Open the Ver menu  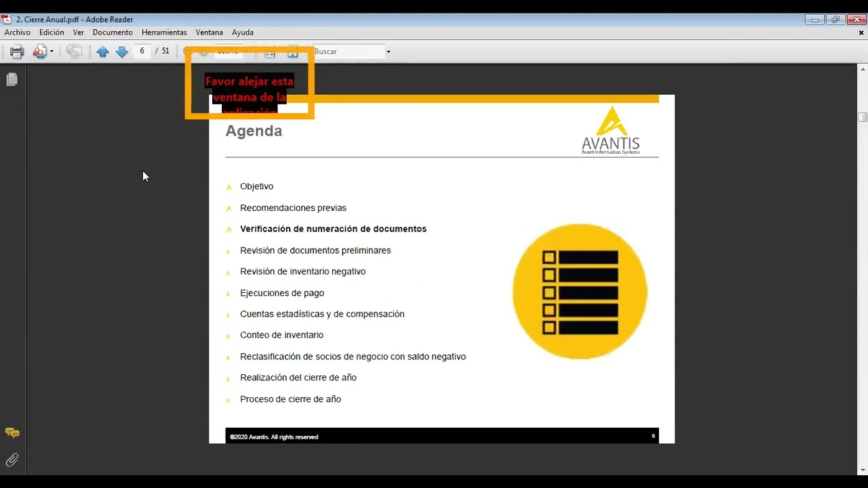79,32
